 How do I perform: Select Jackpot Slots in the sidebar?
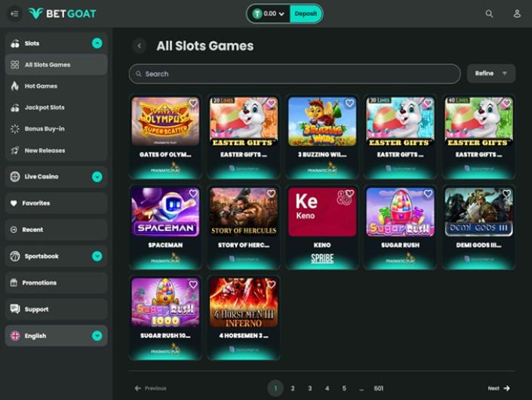point(45,108)
